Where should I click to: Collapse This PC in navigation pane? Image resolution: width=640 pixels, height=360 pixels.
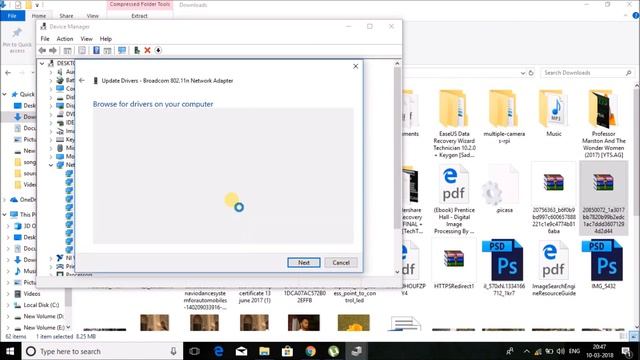click(5, 214)
